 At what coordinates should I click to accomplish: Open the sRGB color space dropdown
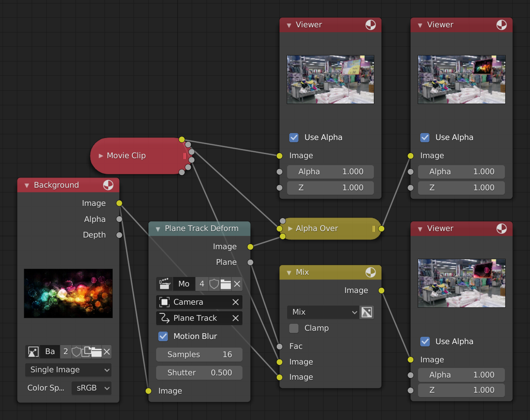pyautogui.click(x=92, y=388)
